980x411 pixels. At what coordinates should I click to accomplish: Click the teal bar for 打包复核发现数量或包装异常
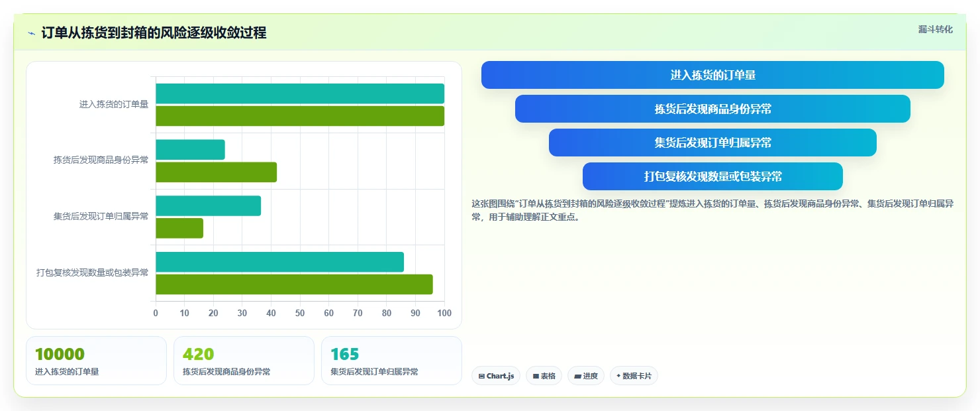click(x=280, y=262)
